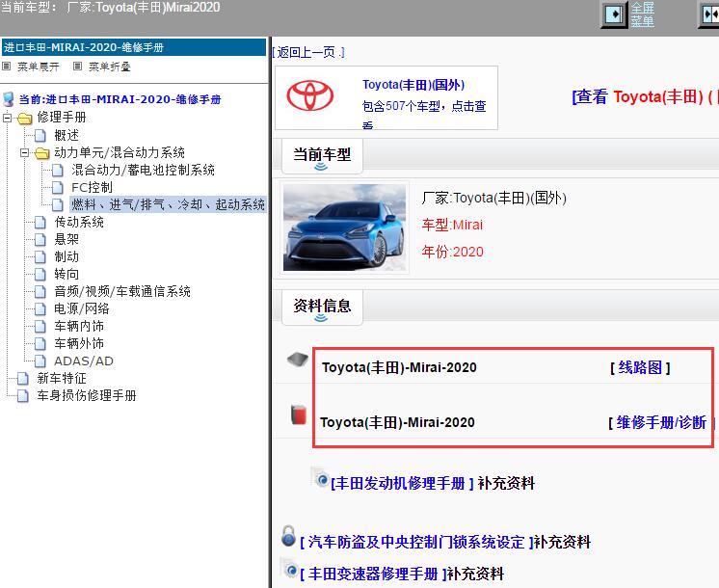Select 燃料、进气/排气、冷却、起动系统 entry

coord(168,204)
